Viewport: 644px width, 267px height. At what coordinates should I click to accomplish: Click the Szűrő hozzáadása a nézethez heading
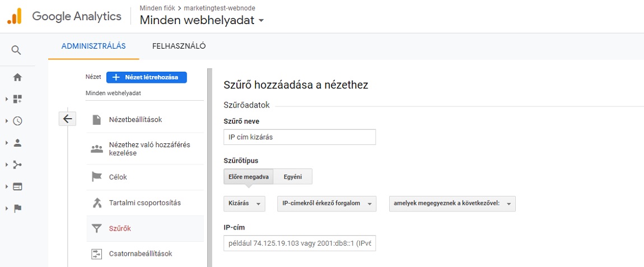point(296,85)
